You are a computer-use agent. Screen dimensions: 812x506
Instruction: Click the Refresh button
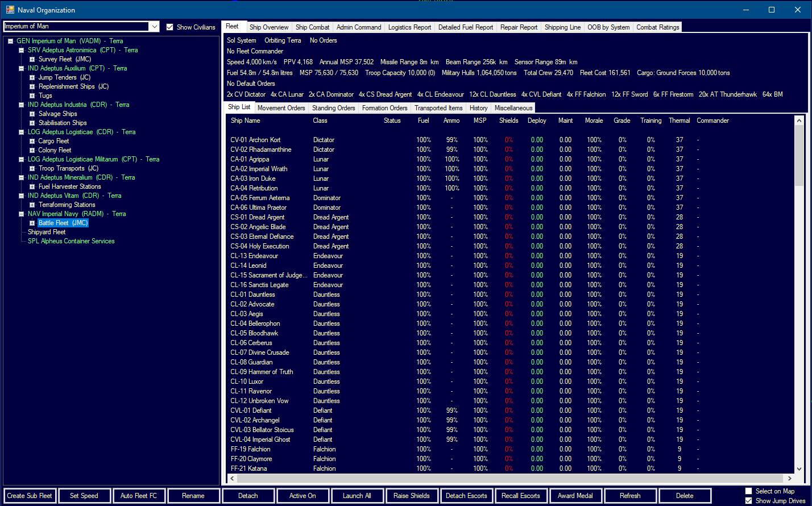pos(630,496)
